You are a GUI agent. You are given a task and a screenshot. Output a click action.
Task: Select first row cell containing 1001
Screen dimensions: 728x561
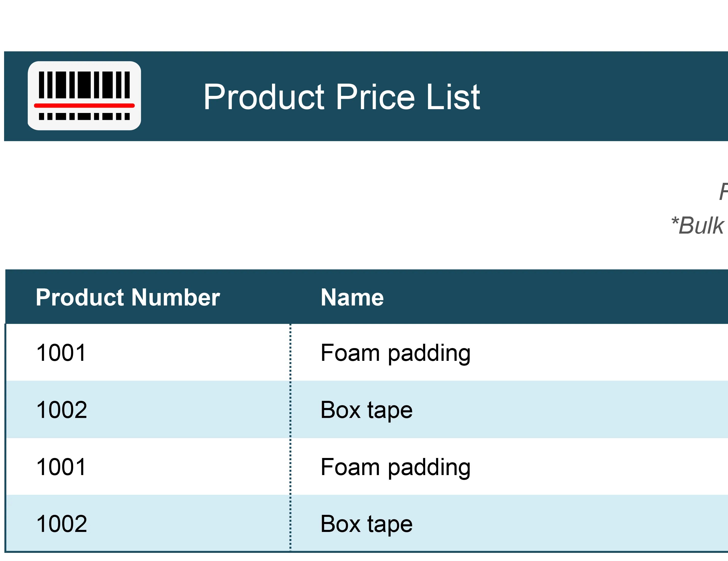point(148,352)
